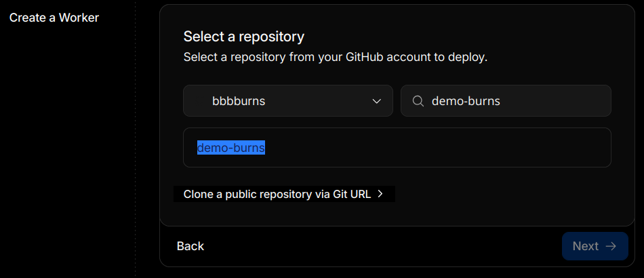Image resolution: width=644 pixels, height=278 pixels.
Task: Focus the repository search field
Action: 515,101
